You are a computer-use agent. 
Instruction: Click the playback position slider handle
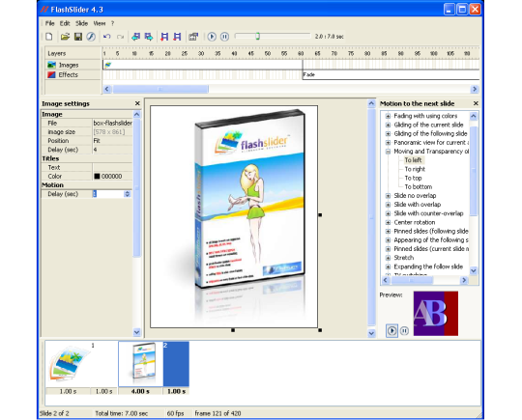(x=258, y=37)
